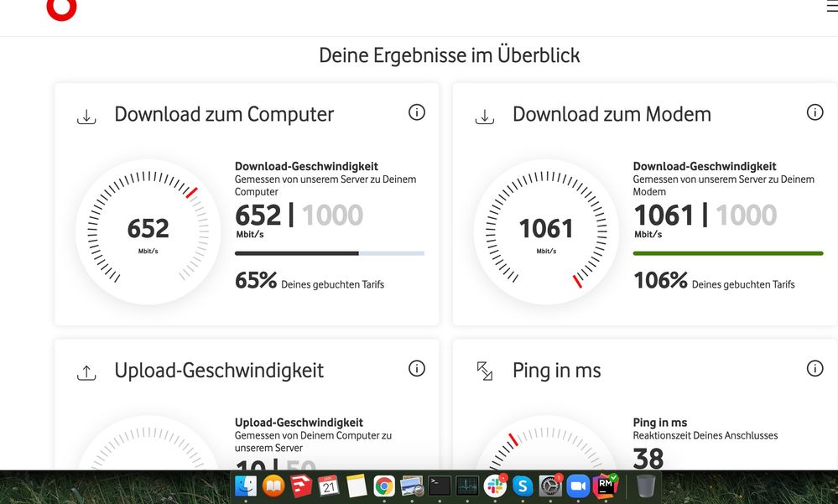
Task: Open Skype from the dock
Action: [523, 486]
